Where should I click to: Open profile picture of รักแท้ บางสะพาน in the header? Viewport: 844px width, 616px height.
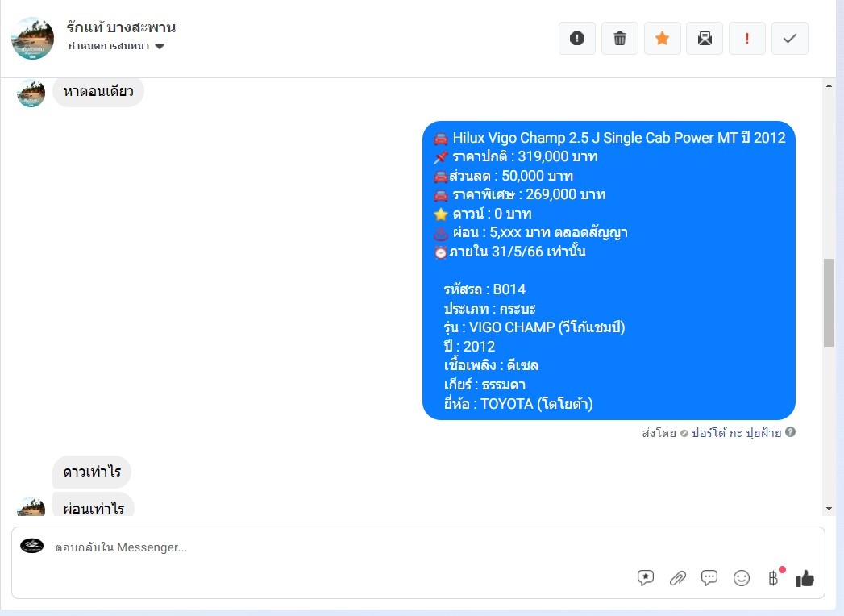coord(33,38)
